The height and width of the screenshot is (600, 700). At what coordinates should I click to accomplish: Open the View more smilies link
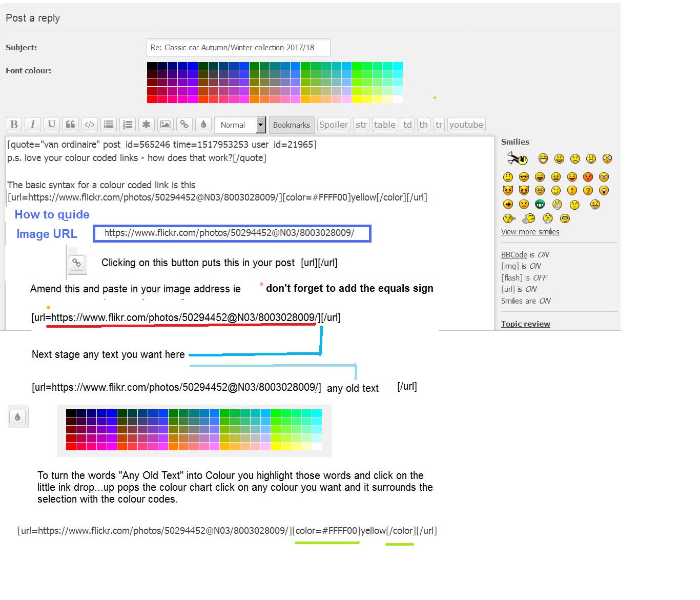[x=530, y=232]
